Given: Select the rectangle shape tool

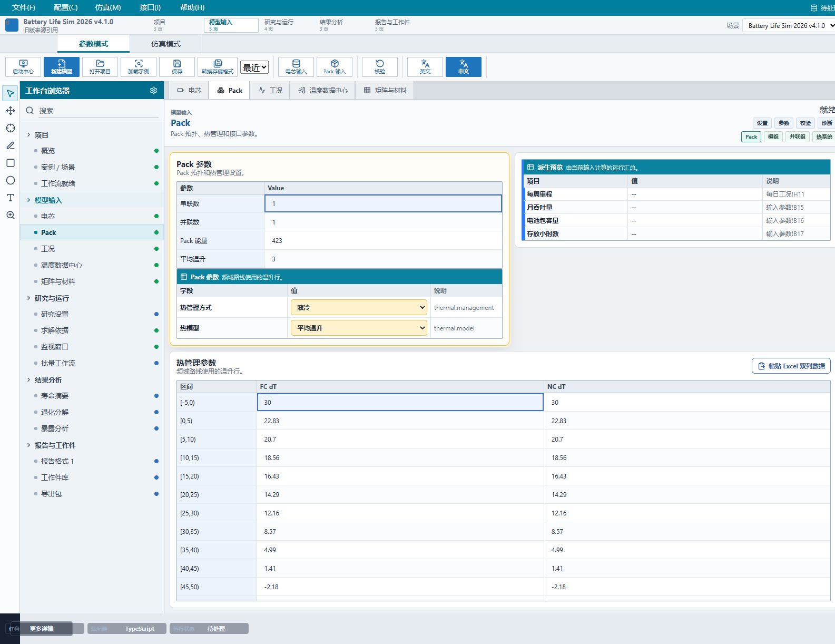Looking at the screenshot, I should tap(10, 163).
